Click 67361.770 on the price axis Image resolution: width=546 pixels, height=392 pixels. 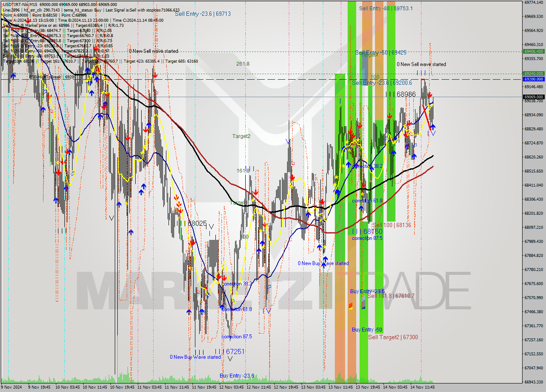click(534, 326)
